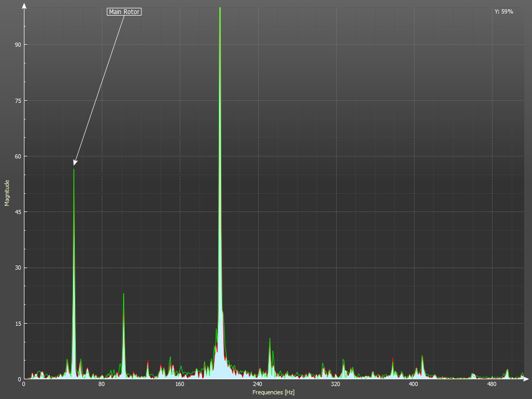Select the Y: 59% indicator text
532x399 pixels.
click(x=503, y=11)
